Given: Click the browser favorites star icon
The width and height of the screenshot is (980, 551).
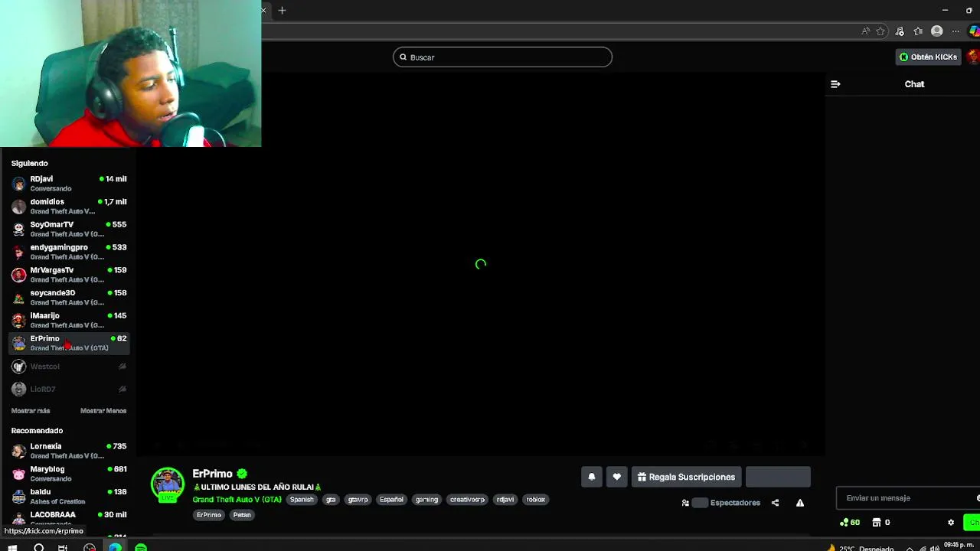Looking at the screenshot, I should point(880,31).
